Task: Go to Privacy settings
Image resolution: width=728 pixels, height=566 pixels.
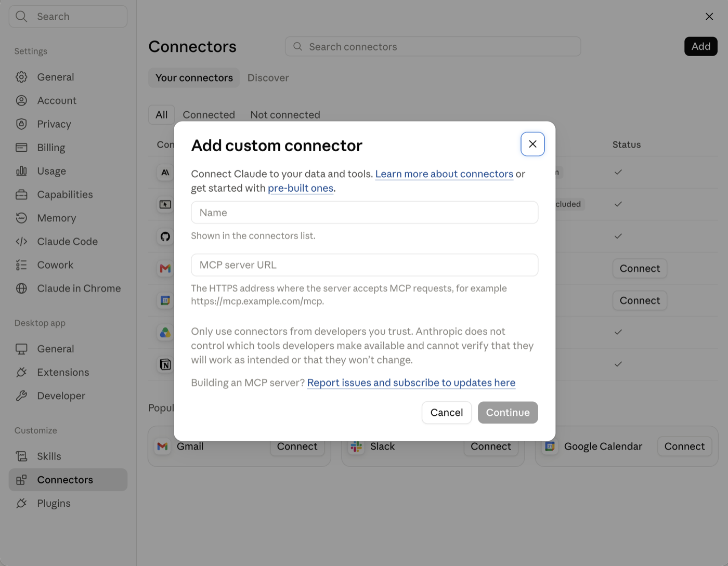Action: tap(68, 124)
